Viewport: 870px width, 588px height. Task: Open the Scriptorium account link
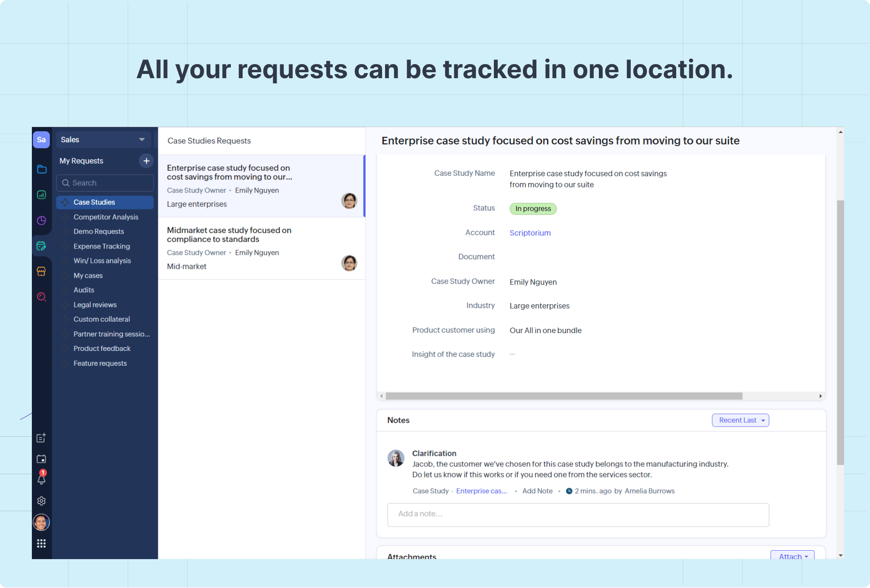530,233
